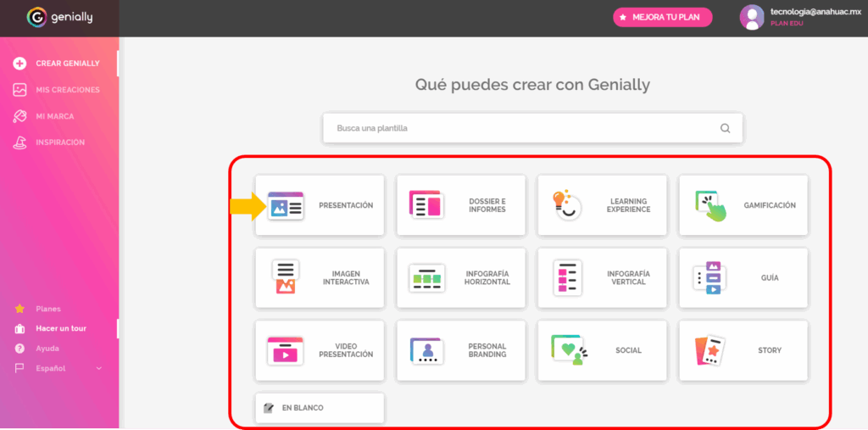The image size is (868, 430).
Task: Open the user account profile avatar
Action: click(752, 17)
